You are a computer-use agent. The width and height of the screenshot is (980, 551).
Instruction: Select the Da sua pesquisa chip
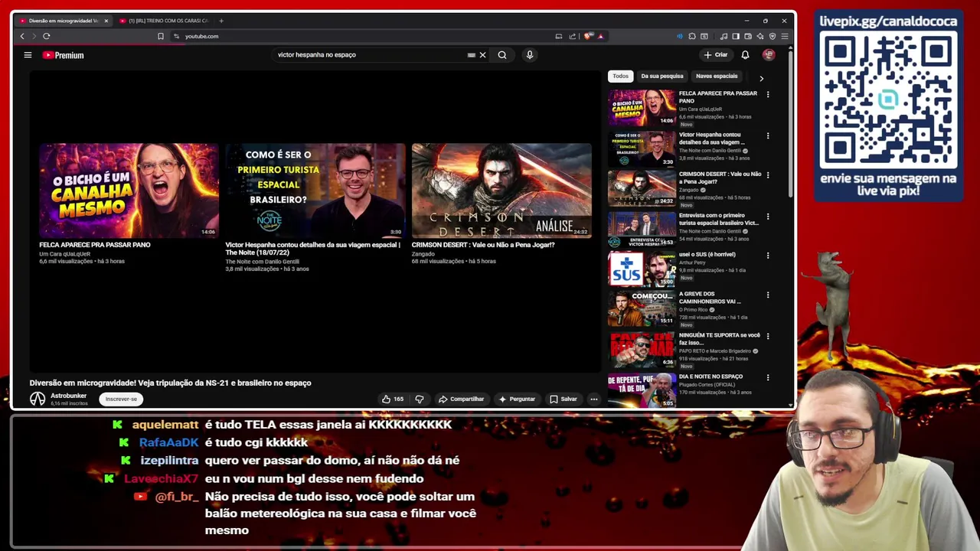pyautogui.click(x=662, y=76)
